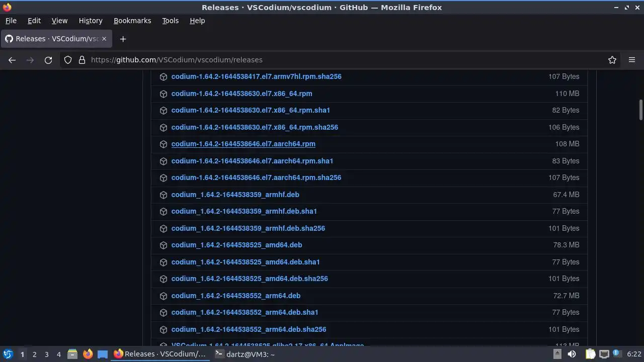Open the View menu
This screenshot has height=362, width=644.
click(x=59, y=21)
